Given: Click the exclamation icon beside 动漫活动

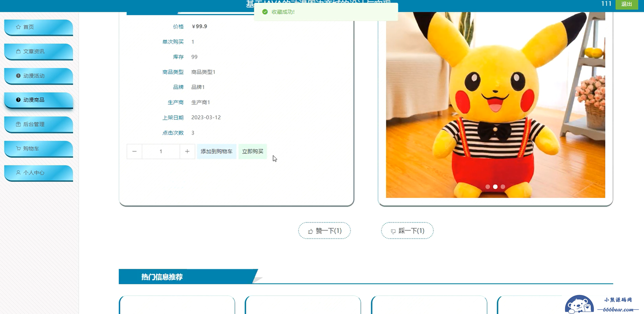Looking at the screenshot, I should pyautogui.click(x=18, y=76).
